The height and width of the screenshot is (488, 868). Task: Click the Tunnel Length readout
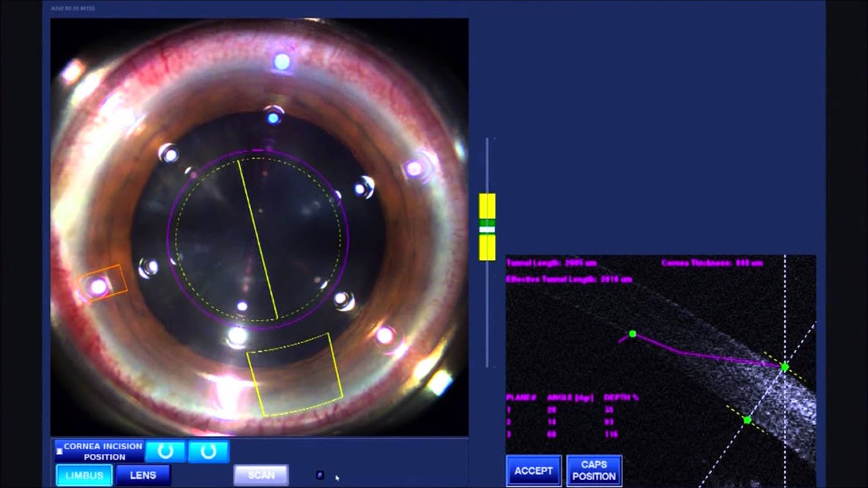(551, 263)
